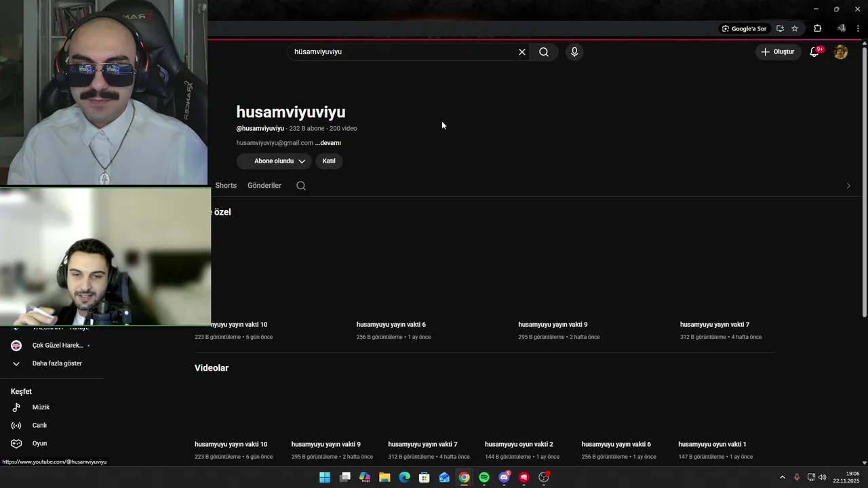
Task: Open featured husamyuyu yayın vakti 6
Action: tap(391, 325)
